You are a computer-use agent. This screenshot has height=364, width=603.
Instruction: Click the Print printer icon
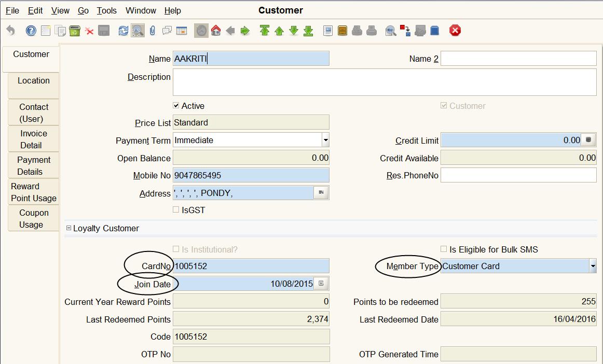(372, 31)
